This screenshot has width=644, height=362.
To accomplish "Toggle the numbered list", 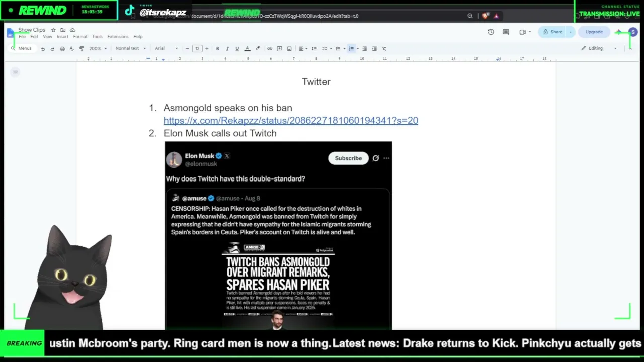I will pos(351,49).
